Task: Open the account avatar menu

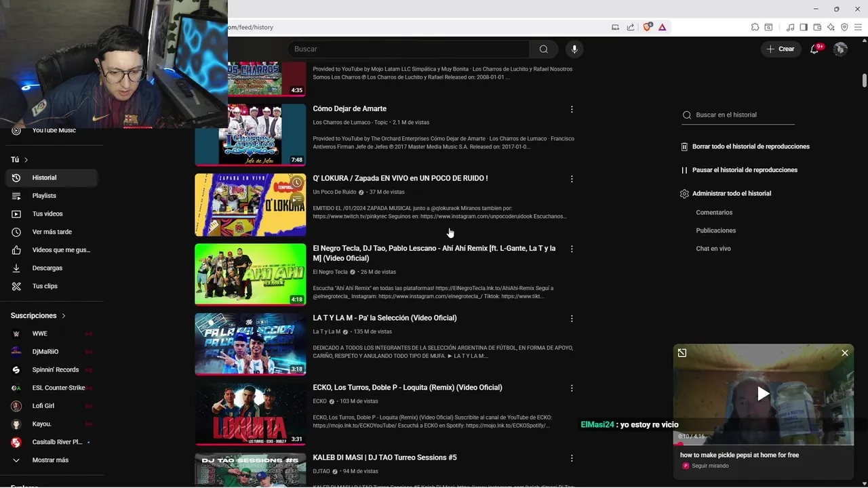Action: pos(840,49)
